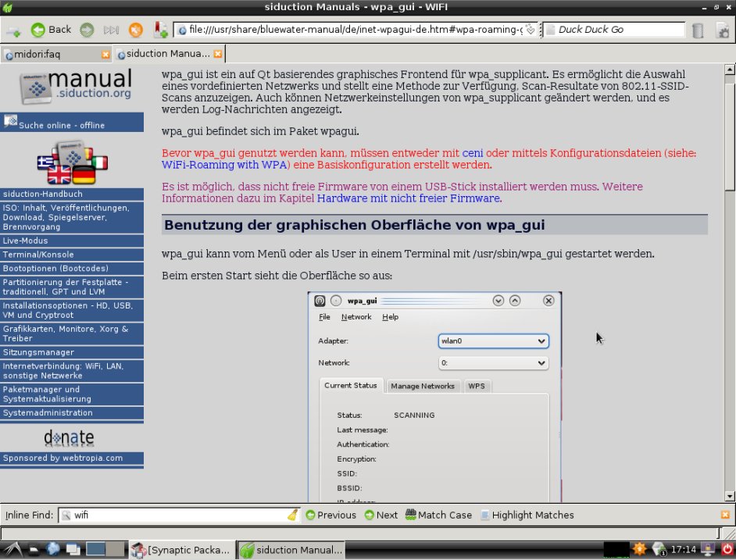Open the siduction-Handbuch sidebar section
Screen dimensions: 736x560
(72, 194)
